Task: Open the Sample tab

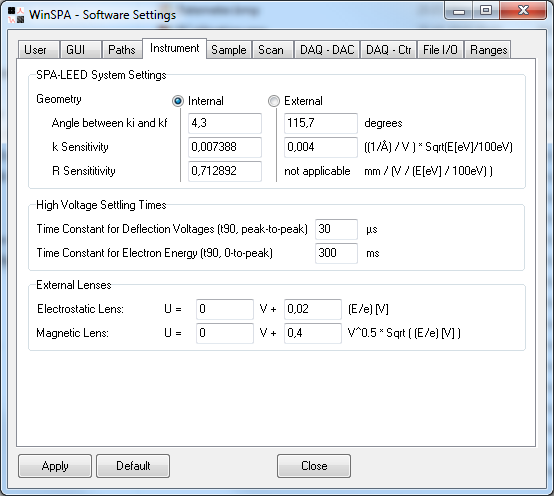Action: point(229,49)
